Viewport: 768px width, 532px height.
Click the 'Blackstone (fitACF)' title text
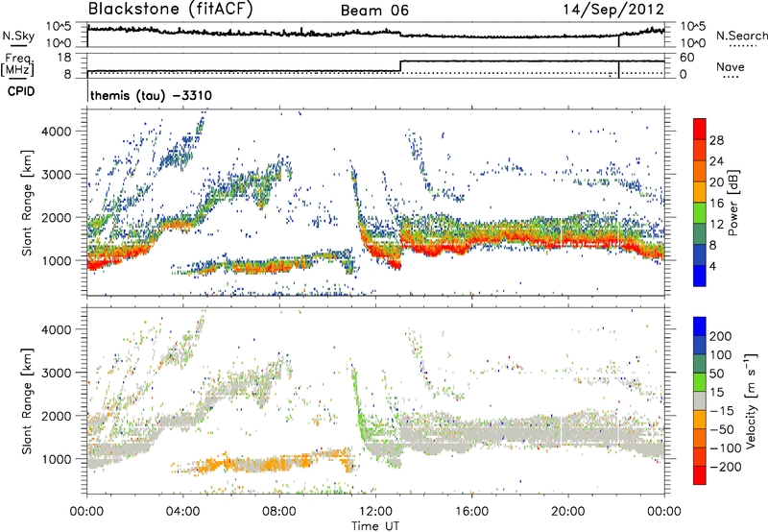click(171, 10)
